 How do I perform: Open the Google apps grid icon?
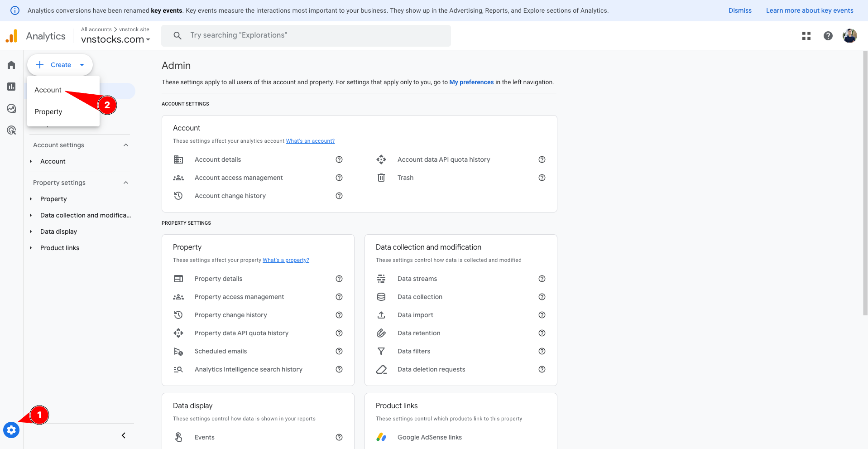pos(806,36)
